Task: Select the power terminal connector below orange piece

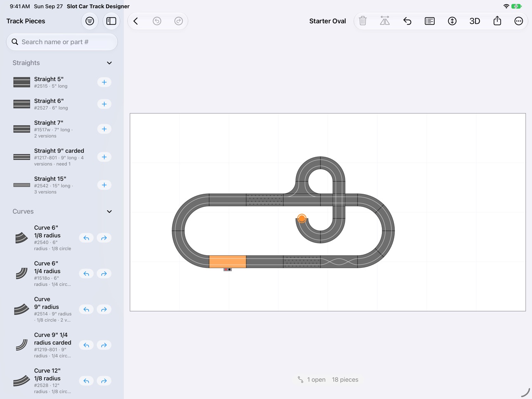Action: pyautogui.click(x=228, y=270)
